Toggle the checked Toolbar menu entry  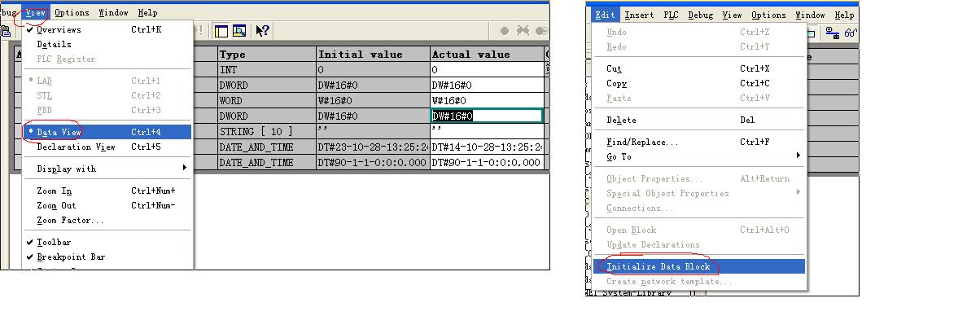107,242
